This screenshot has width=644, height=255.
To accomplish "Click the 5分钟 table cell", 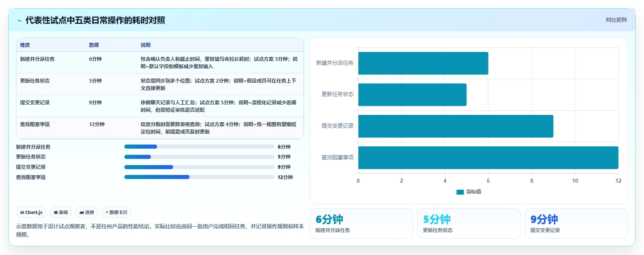I will (96, 81).
